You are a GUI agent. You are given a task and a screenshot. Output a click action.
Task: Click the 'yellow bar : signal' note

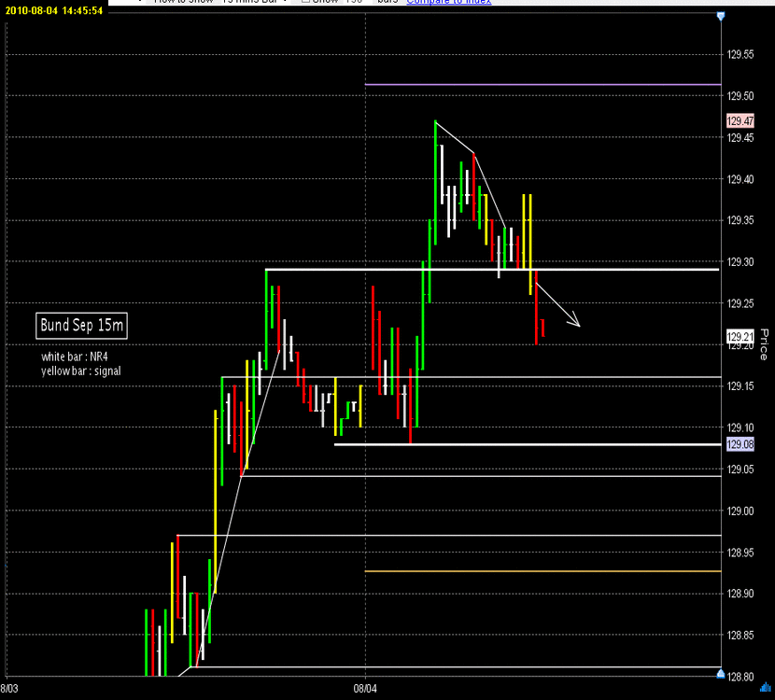click(x=80, y=371)
